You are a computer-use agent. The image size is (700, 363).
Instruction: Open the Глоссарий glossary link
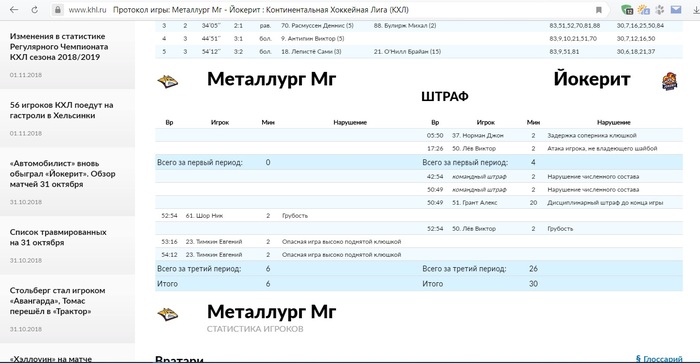(x=659, y=359)
